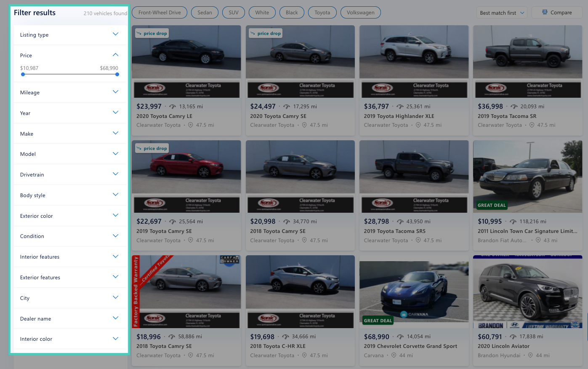The height and width of the screenshot is (369, 588).
Task: Click the minimum price slider handle
Action: (x=23, y=75)
